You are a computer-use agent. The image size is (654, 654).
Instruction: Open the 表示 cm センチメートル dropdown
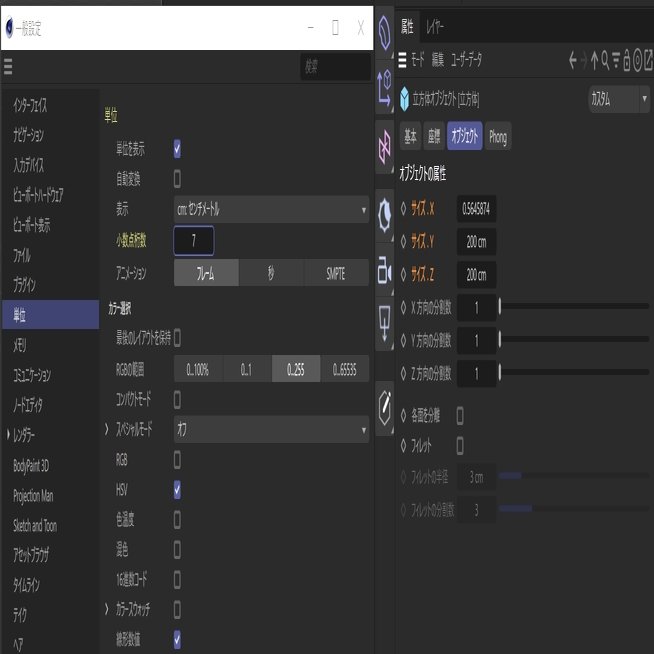tap(271, 209)
